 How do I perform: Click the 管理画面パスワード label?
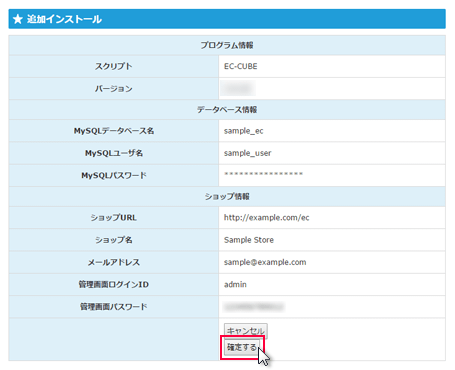pyautogui.click(x=114, y=307)
